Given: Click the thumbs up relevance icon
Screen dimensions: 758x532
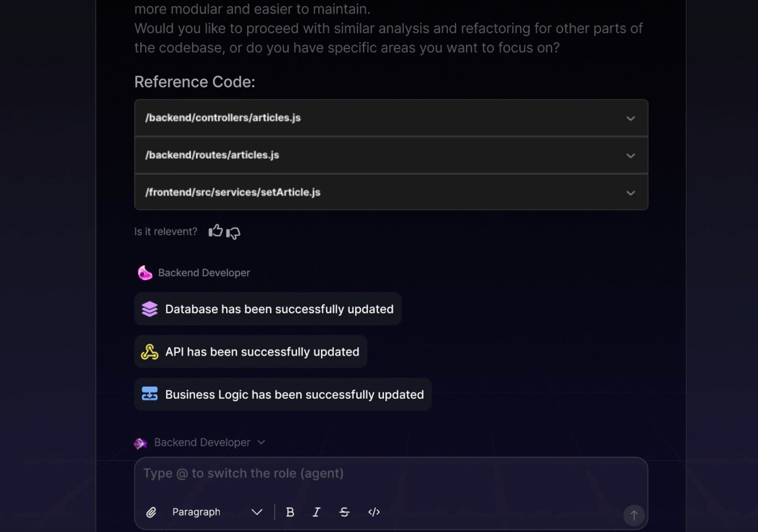Looking at the screenshot, I should (x=216, y=231).
